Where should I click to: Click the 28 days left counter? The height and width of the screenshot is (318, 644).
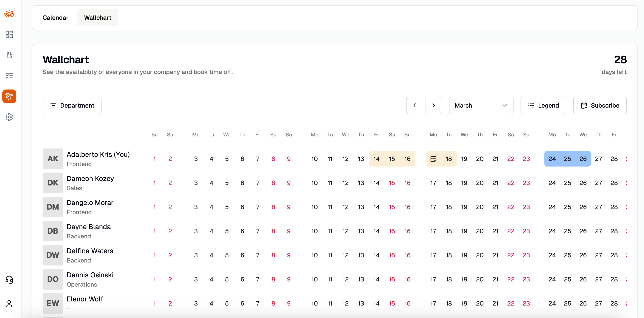[x=614, y=65]
